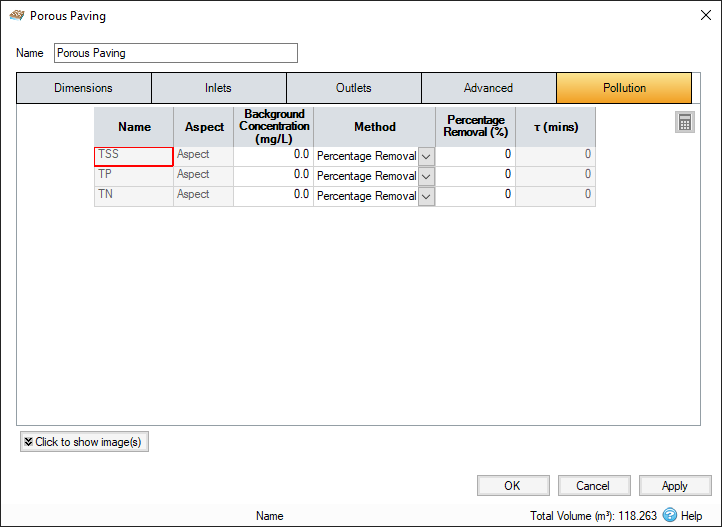Click the Total Volume (m³) status text
Viewport: 722px width, 527px height.
[x=593, y=515]
